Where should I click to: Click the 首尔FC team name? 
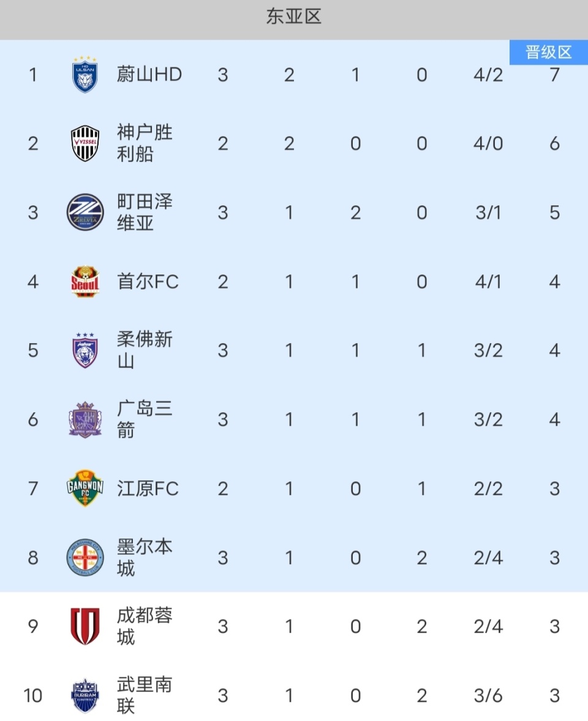coord(148,282)
